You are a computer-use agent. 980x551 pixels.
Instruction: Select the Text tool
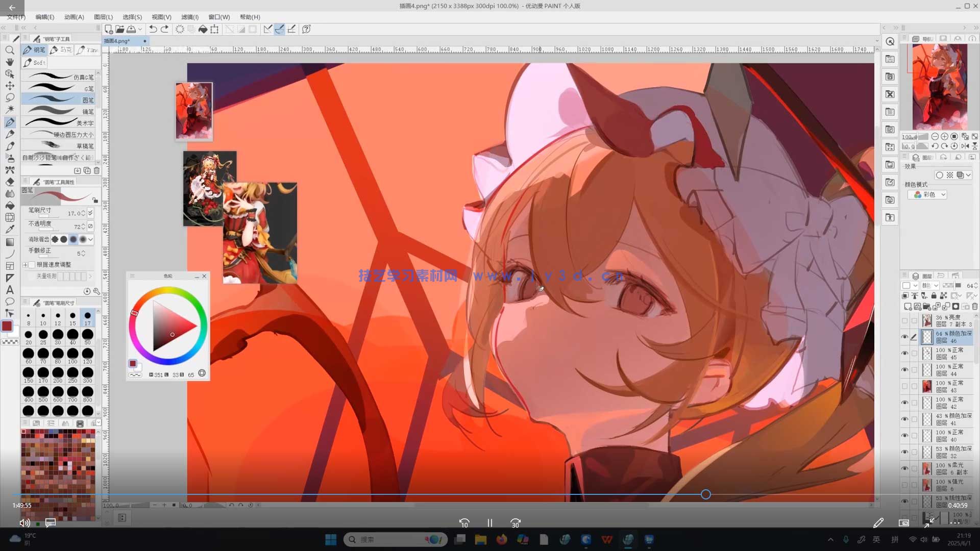(x=10, y=290)
